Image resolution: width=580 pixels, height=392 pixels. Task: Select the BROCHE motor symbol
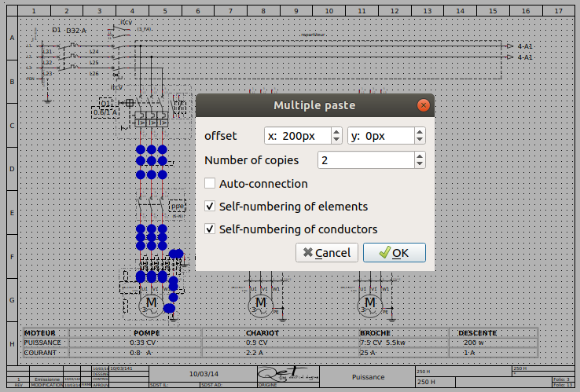tap(370, 306)
